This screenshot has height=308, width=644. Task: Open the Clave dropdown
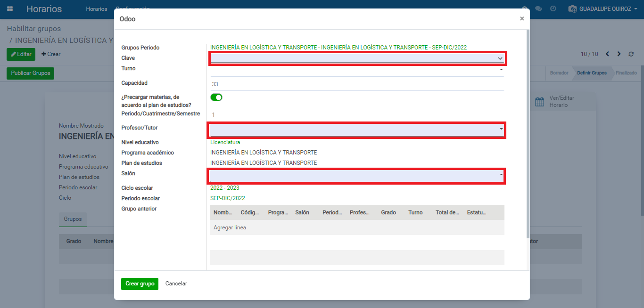click(x=356, y=58)
